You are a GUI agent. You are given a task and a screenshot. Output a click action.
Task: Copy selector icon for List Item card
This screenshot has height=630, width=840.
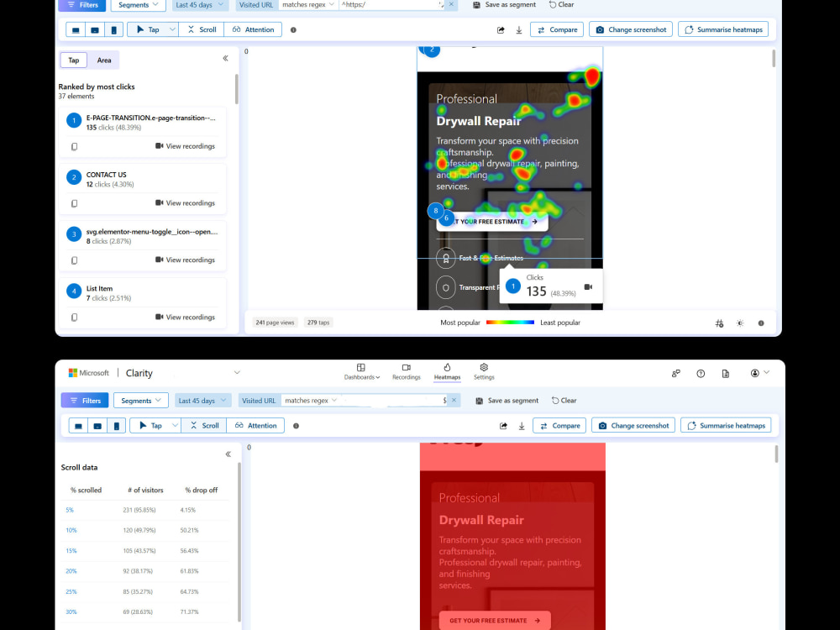(x=75, y=318)
